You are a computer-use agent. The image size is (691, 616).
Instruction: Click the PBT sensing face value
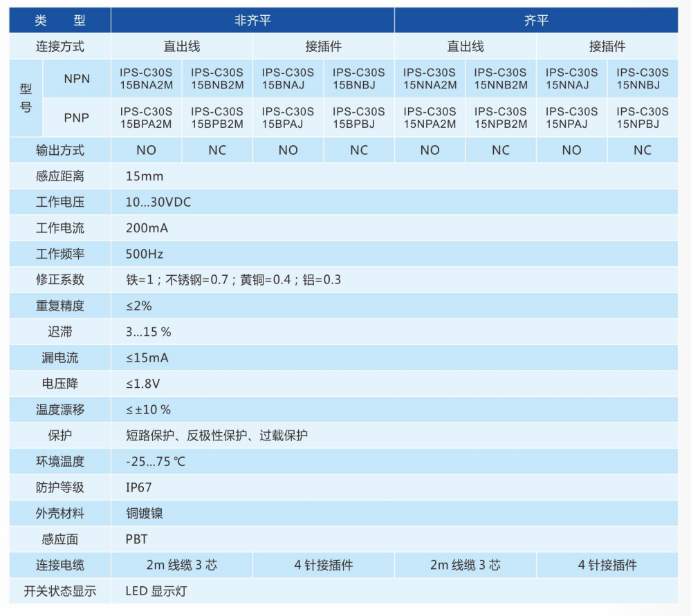coord(136,539)
